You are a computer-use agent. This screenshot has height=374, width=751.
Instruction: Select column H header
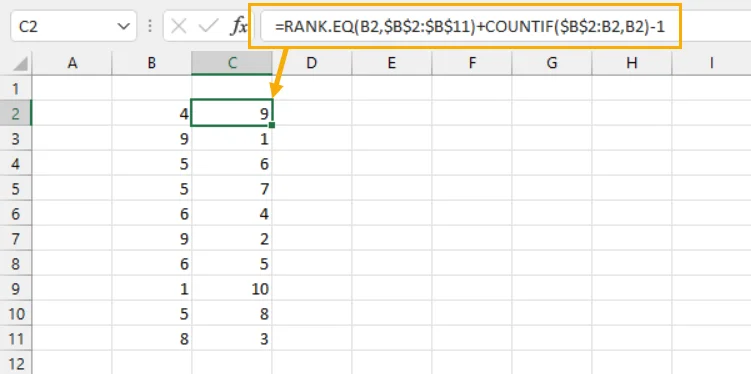[x=632, y=63]
